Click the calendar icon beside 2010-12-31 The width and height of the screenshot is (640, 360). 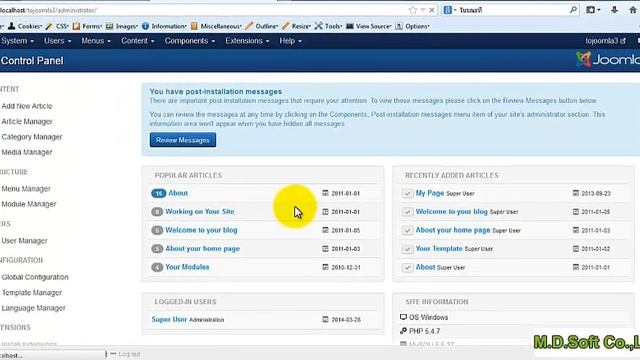pos(325,267)
